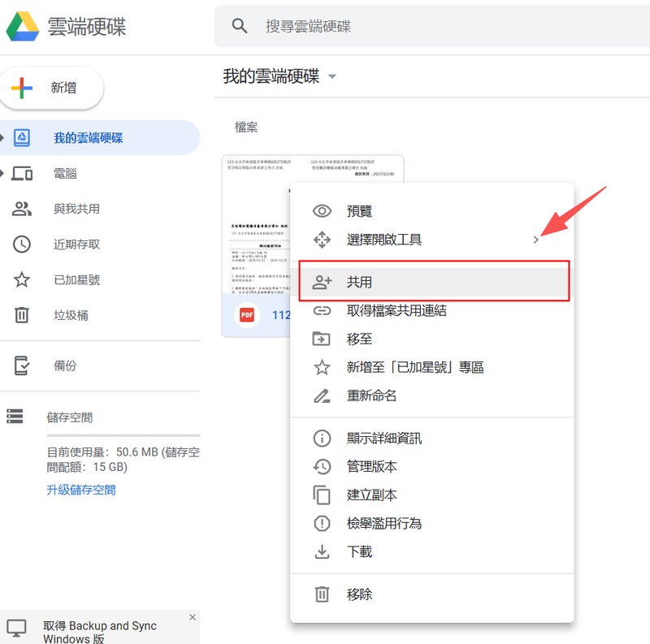
Task: Close the Backup and Sync banner
Action: pyautogui.click(x=193, y=617)
